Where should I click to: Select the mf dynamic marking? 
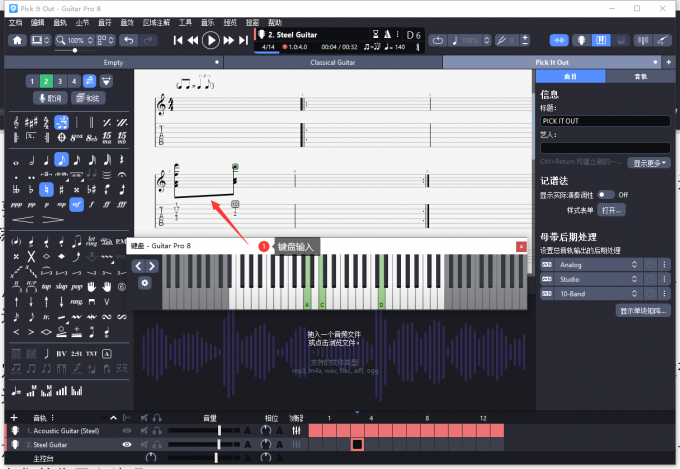[x=76, y=204]
